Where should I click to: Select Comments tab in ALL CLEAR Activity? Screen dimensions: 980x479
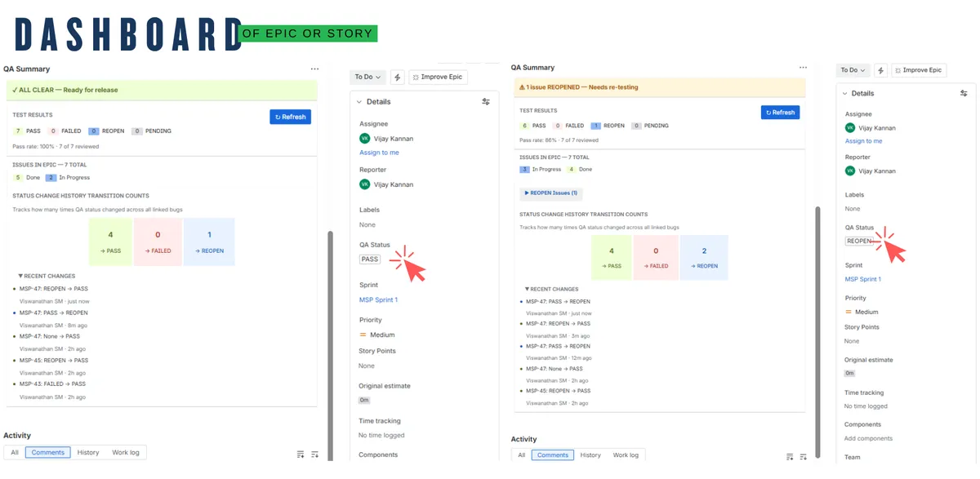tap(48, 452)
